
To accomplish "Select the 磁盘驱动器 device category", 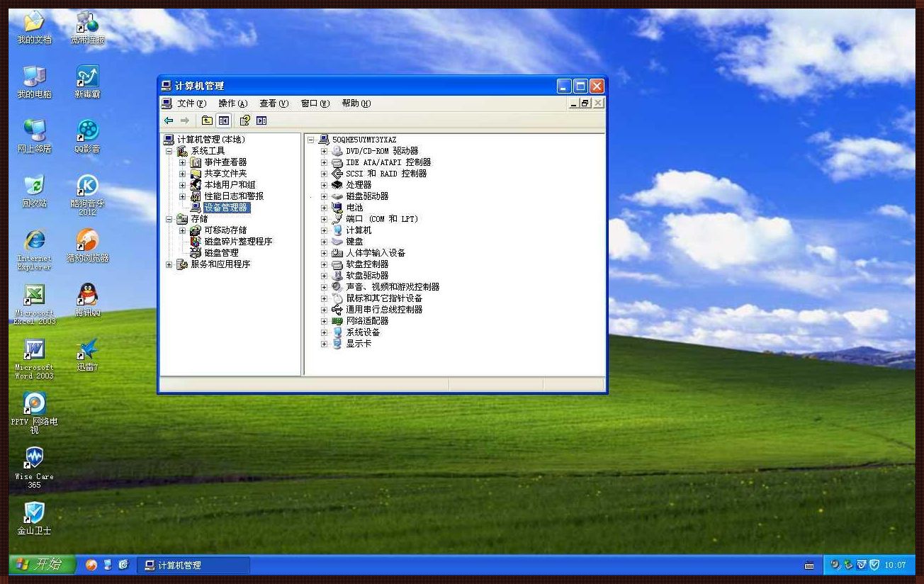I will point(367,196).
